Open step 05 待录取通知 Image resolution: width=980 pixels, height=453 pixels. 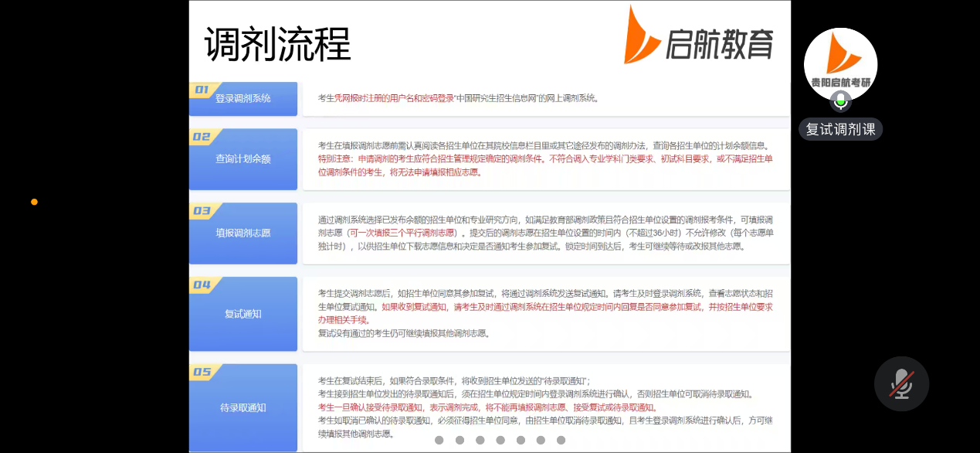tap(243, 407)
